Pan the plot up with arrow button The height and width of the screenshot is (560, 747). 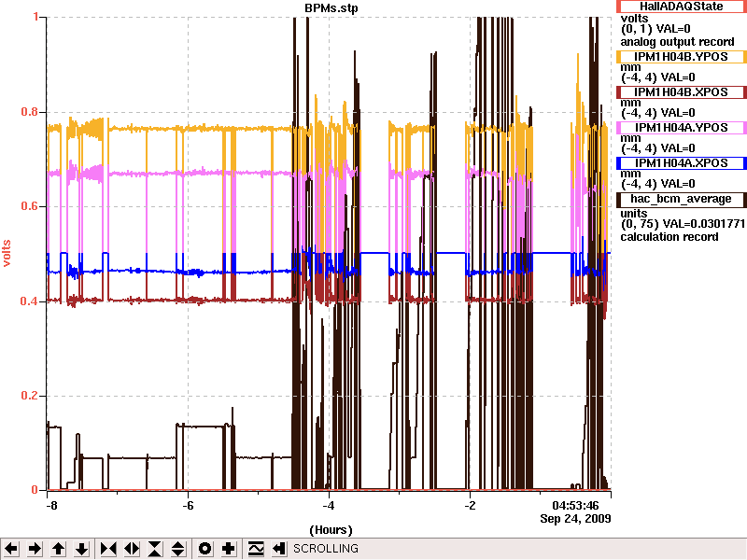[58, 549]
